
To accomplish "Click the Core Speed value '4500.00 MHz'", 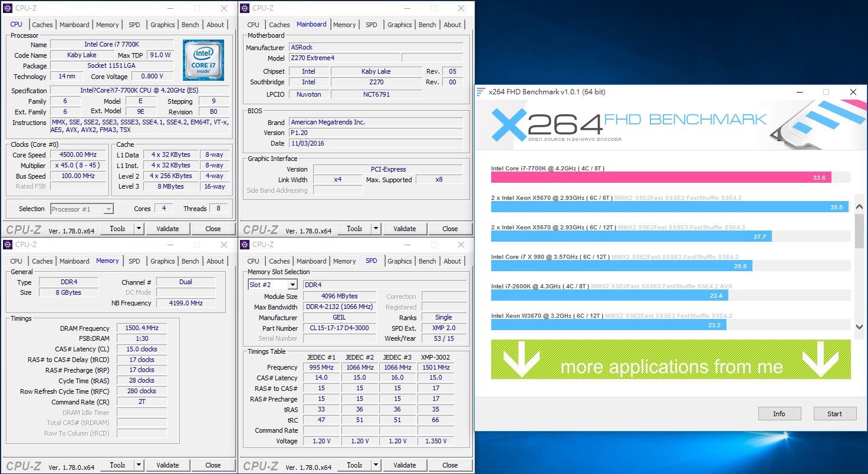I will tap(78, 155).
